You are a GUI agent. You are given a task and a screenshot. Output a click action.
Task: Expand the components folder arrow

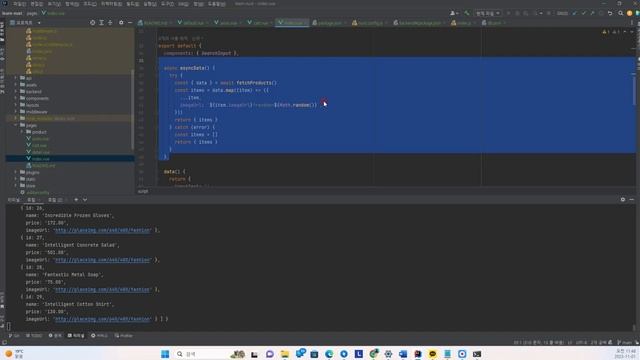coord(16,98)
